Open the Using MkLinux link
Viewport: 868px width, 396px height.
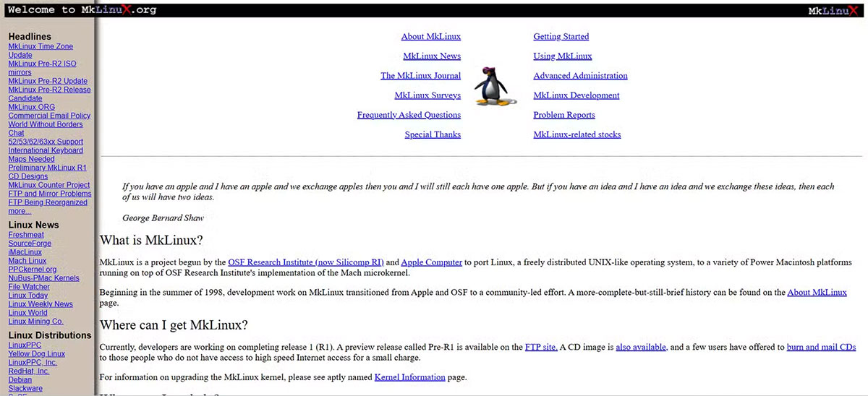563,56
